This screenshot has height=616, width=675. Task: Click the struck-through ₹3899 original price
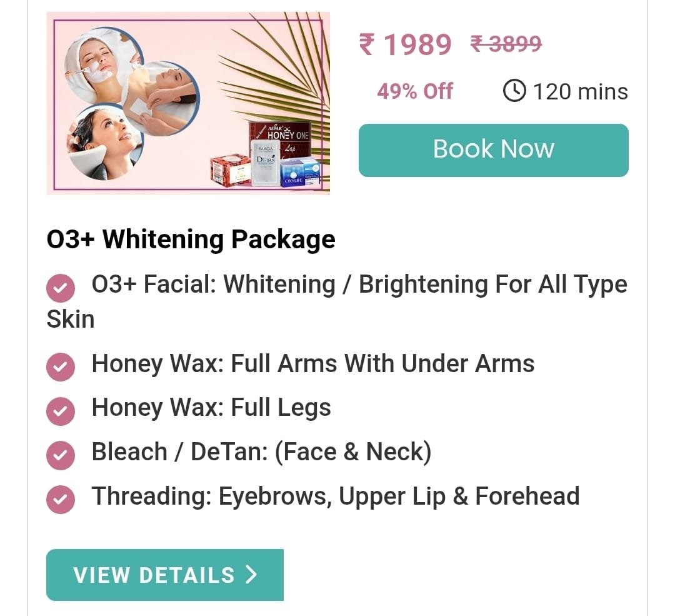point(506,44)
